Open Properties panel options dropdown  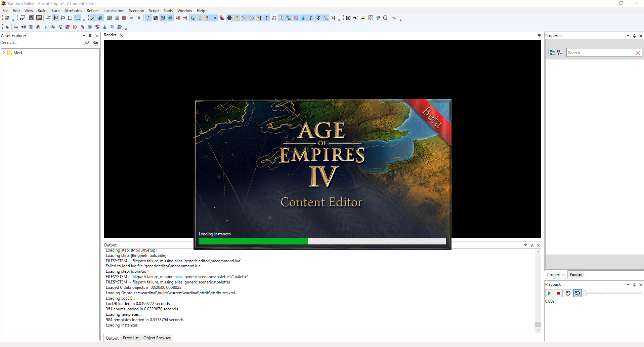628,36
